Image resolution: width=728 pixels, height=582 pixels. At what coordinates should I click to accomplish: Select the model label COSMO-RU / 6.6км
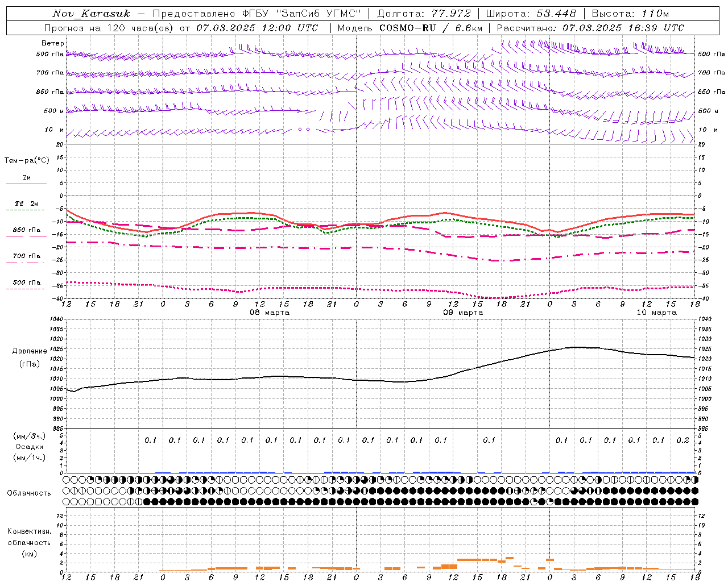431,28
